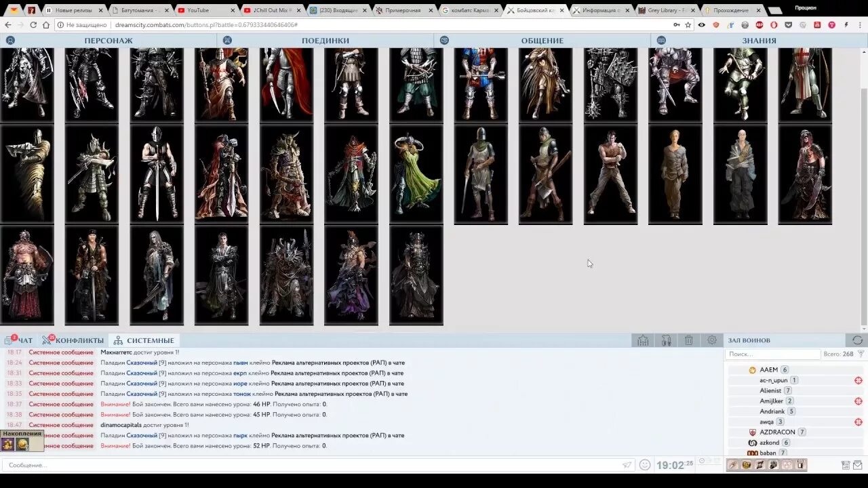Click player link пырк in system message
Screen dimensions: 868x488
click(x=240, y=435)
